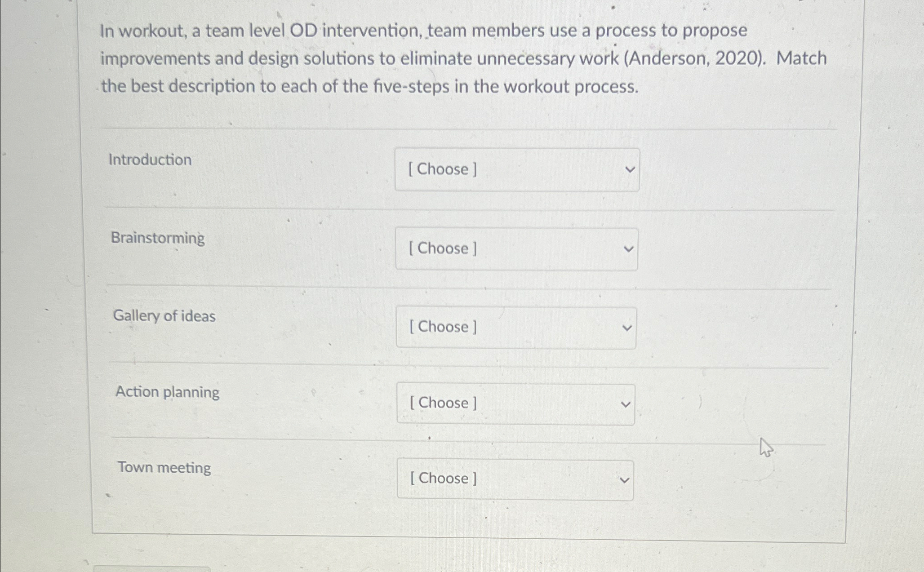Open the dropdown next to Introduction
This screenshot has height=572, width=924.
(517, 169)
